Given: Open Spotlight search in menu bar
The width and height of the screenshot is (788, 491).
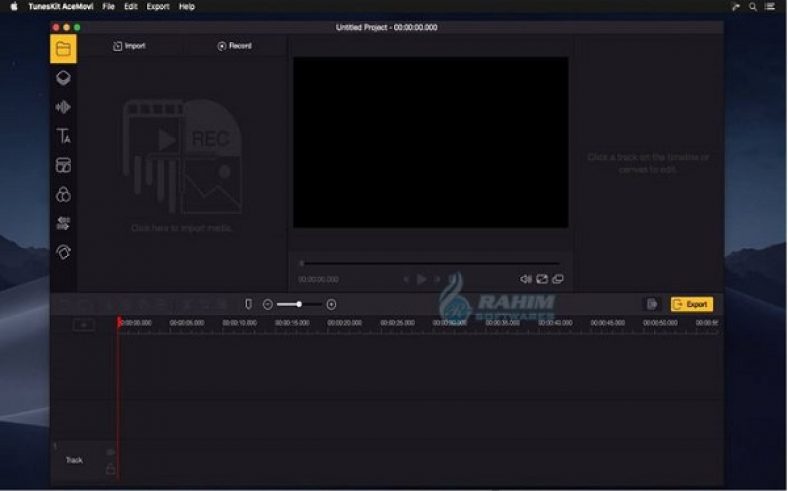Looking at the screenshot, I should pos(753,7).
